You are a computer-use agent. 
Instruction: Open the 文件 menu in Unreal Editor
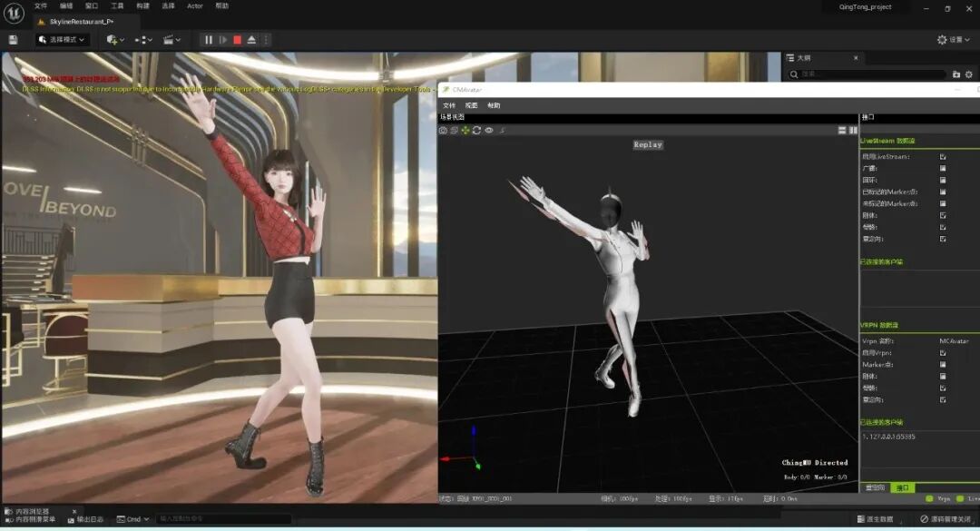(41, 6)
